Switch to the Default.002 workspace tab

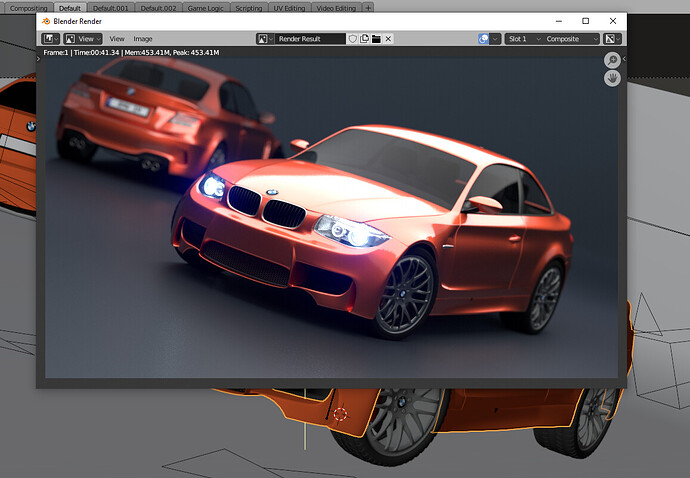point(158,8)
